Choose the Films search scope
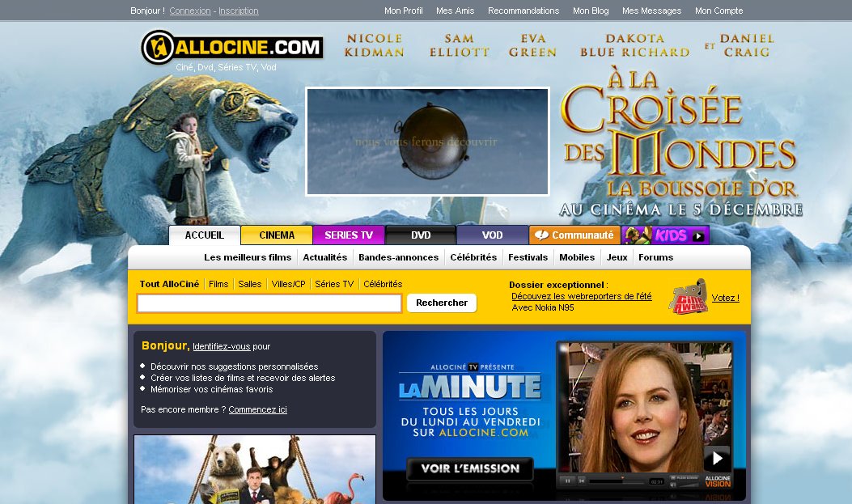 point(218,284)
